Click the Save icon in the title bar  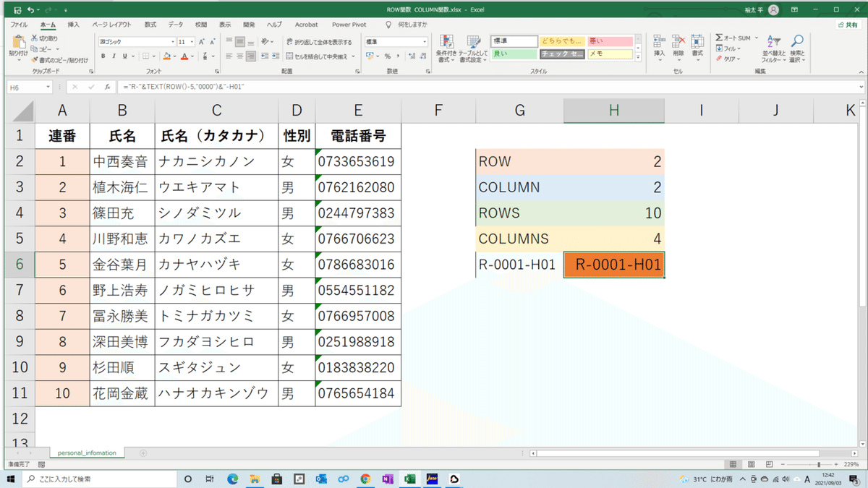click(x=17, y=10)
